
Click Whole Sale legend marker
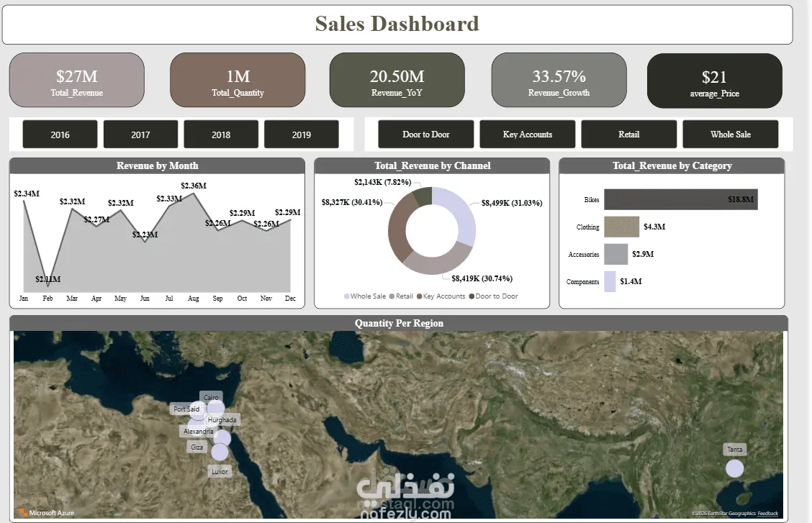pos(346,296)
